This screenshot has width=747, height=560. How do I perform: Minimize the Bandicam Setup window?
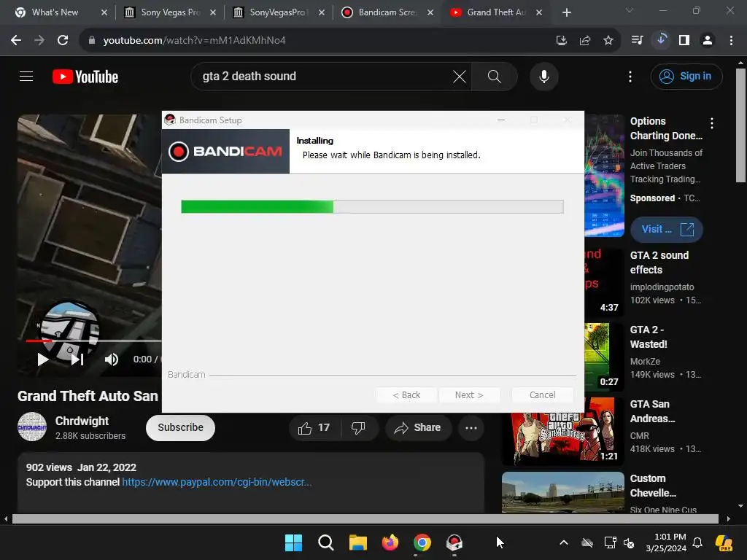[x=500, y=120]
